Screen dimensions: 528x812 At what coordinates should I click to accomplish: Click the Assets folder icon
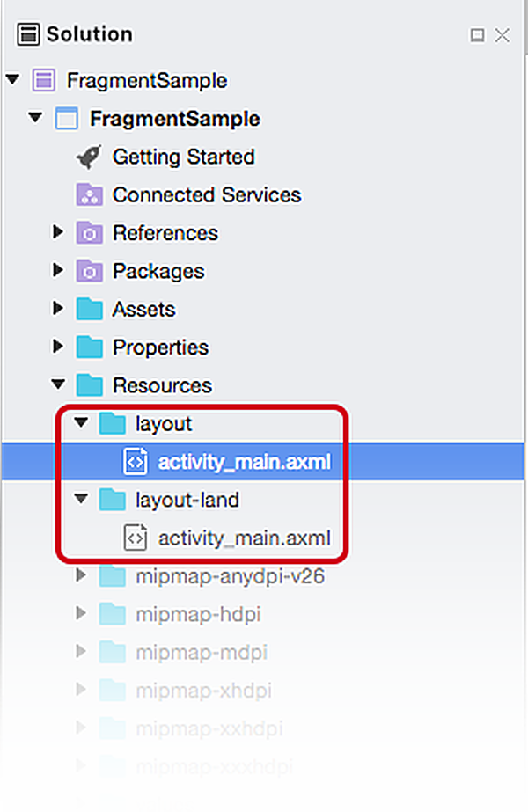tap(89, 310)
